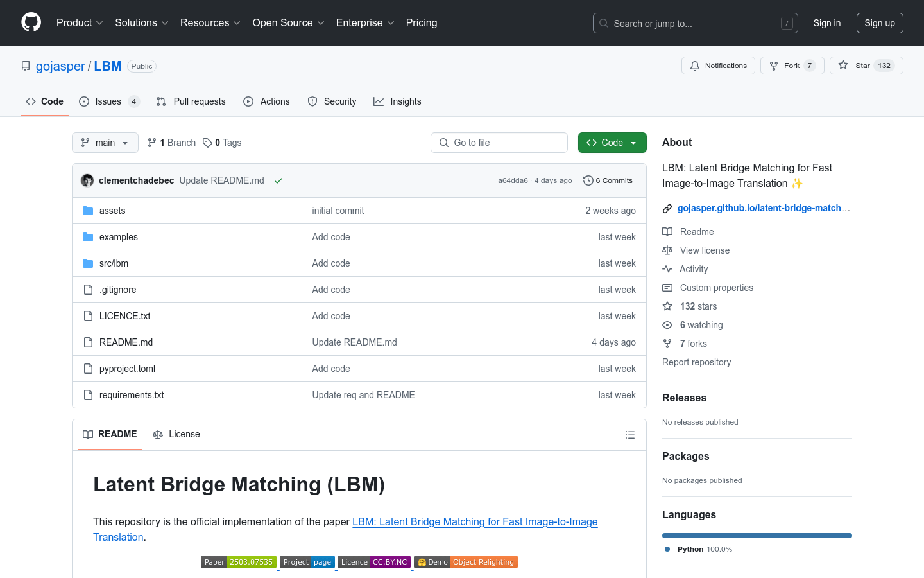Click the green commit status checkmark
The height and width of the screenshot is (578, 924).
[x=278, y=181]
